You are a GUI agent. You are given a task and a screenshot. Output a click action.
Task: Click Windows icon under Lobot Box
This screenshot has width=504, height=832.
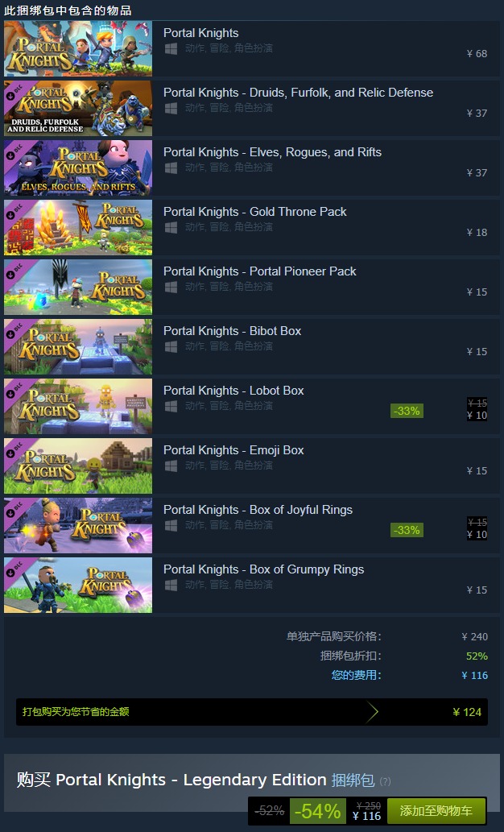(171, 407)
